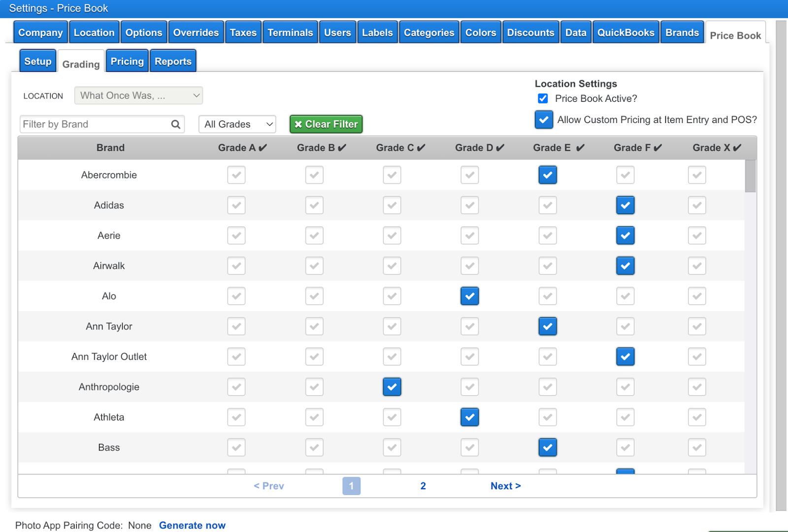Toggle Allow Custom Pricing at Item Entry checkbox
Image resolution: width=788 pixels, height=532 pixels.
coord(544,120)
